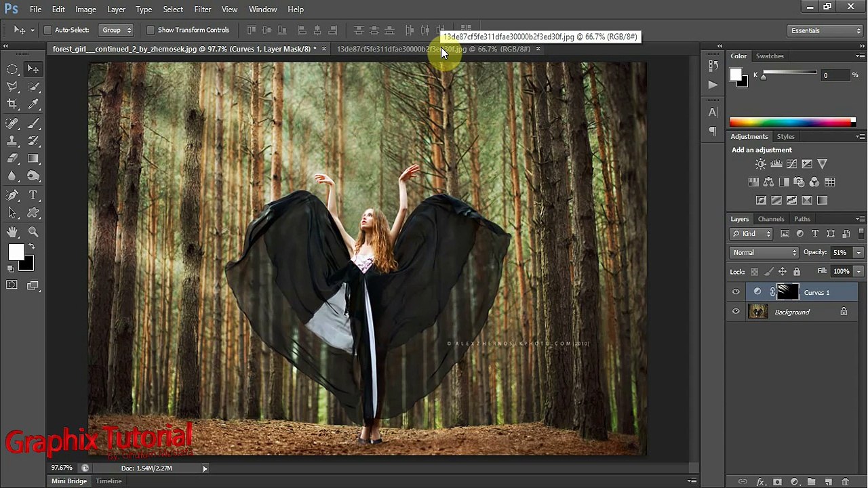Click the color spectrum ramp
868x488 pixels.
tap(792, 123)
